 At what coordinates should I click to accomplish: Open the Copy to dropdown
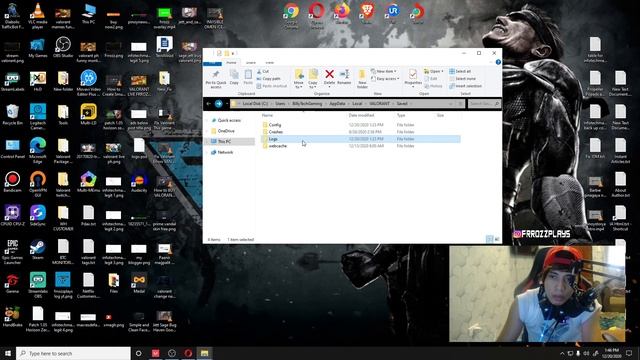tap(313, 79)
